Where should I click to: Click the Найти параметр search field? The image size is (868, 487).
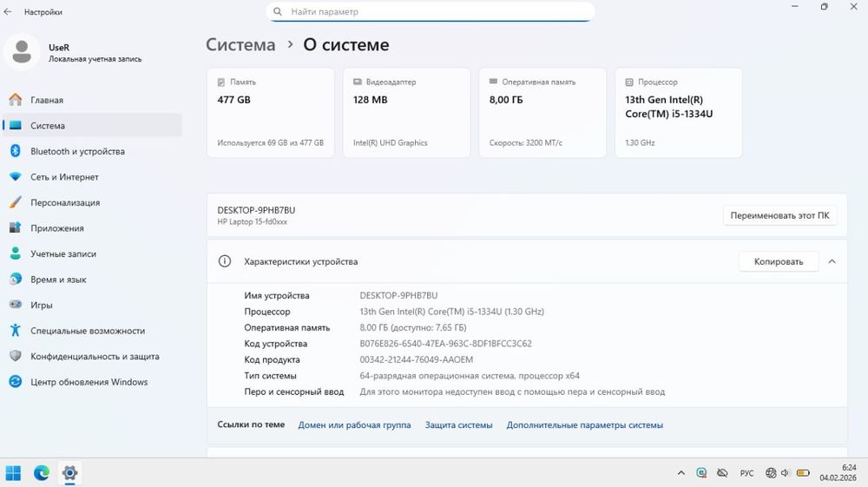[x=430, y=12]
